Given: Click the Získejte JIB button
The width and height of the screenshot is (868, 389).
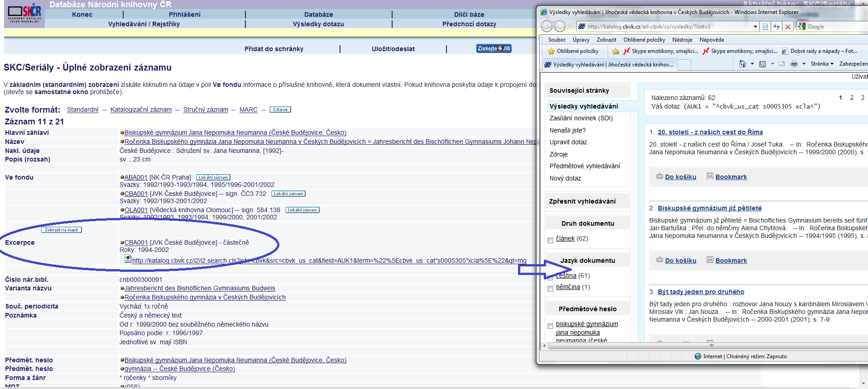Looking at the screenshot, I should tap(494, 48).
